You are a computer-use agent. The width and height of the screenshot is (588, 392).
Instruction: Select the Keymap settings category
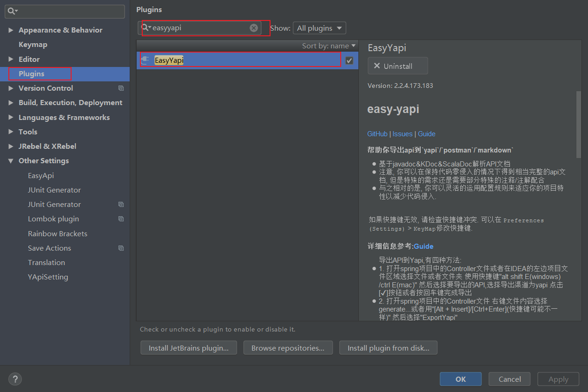[33, 44]
